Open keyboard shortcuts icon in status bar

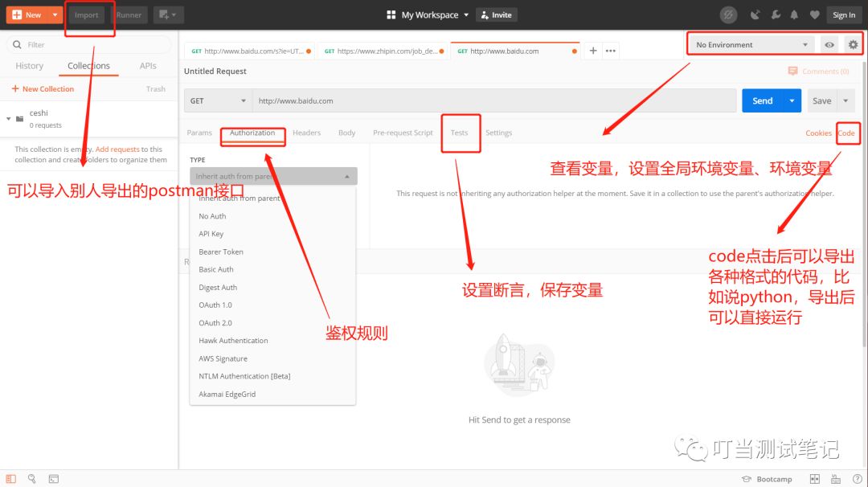pyautogui.click(x=836, y=479)
